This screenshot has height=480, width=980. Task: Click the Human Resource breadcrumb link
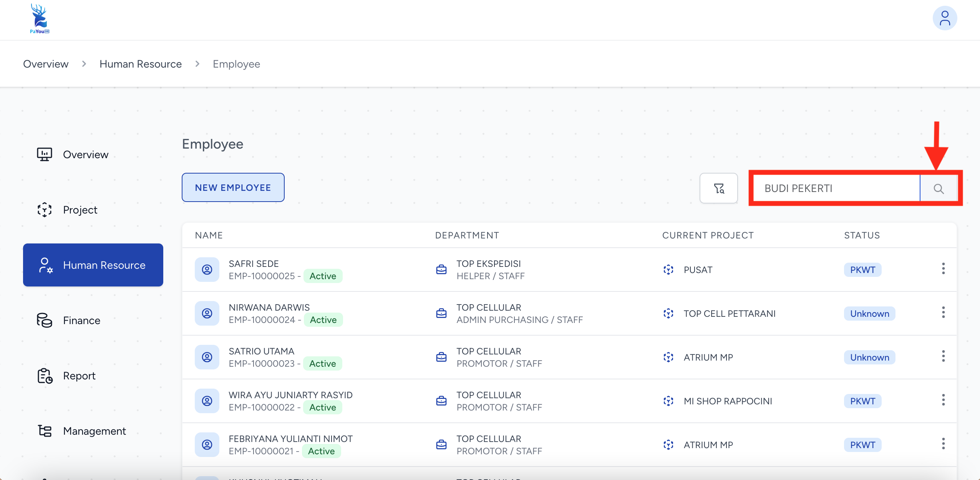[140, 64]
